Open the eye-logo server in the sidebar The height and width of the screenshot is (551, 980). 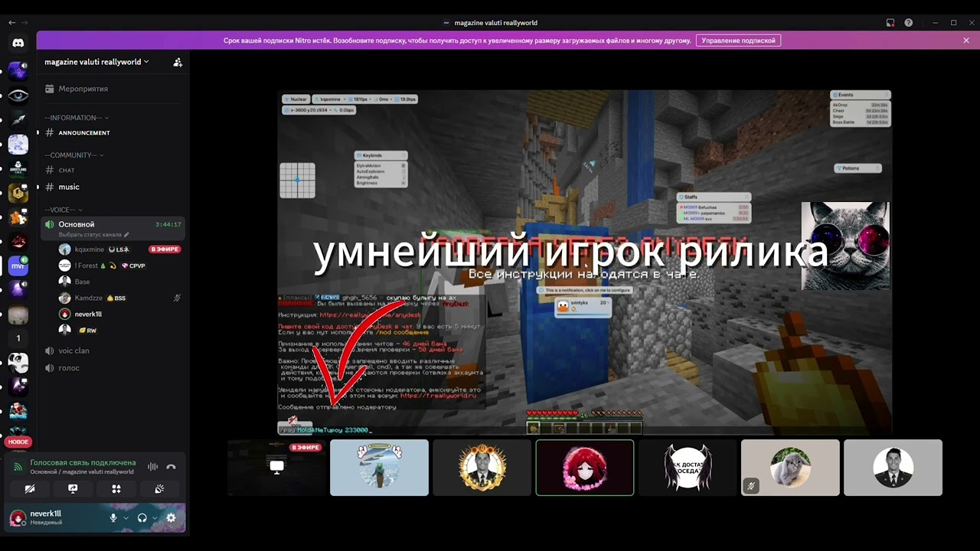[18, 96]
